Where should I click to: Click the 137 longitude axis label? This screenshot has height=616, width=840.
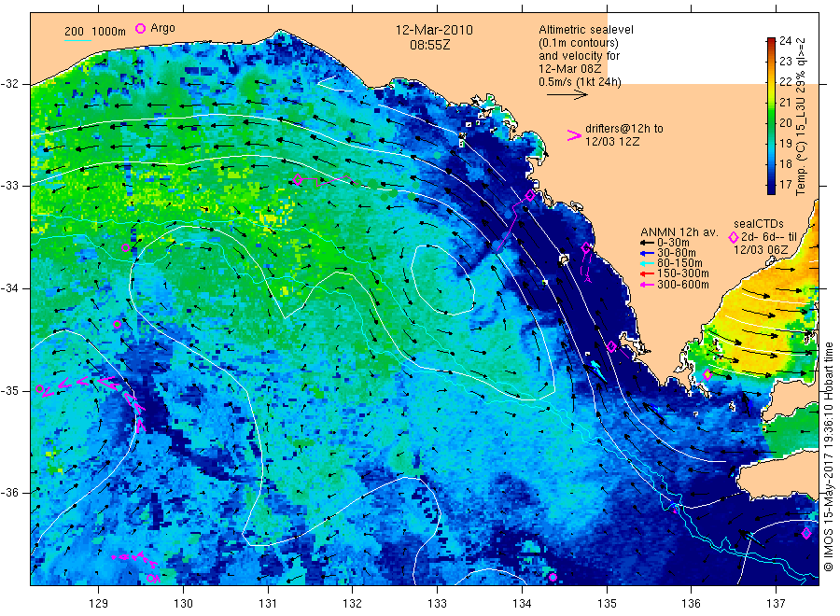click(776, 604)
